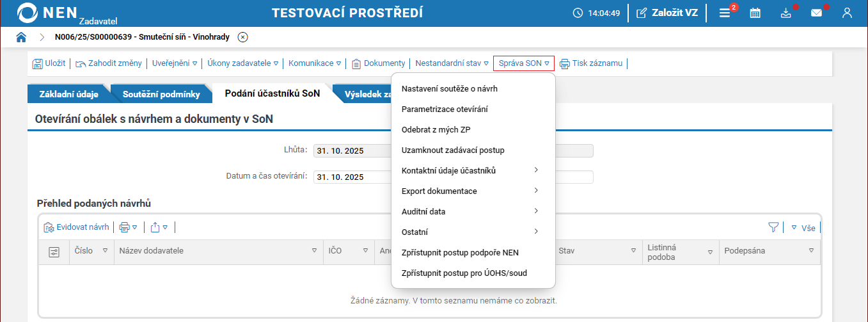
Task: Open the calendar icon in header
Action: click(755, 13)
